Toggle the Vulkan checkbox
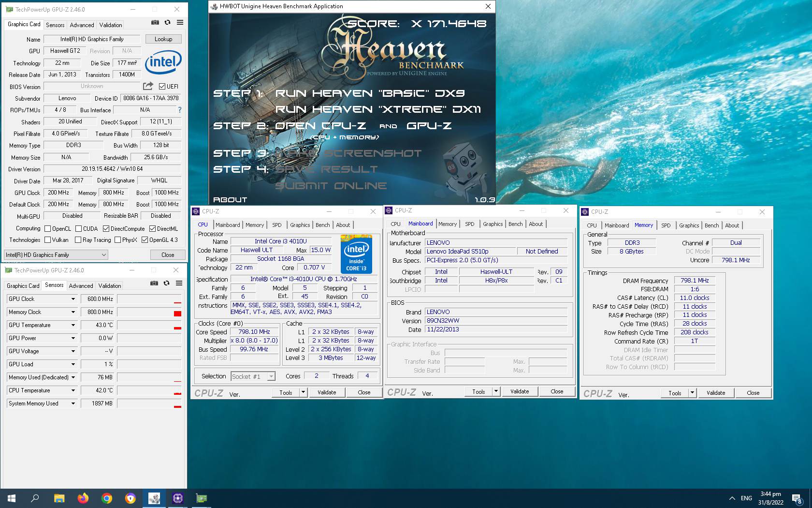The image size is (812, 508). [x=47, y=240]
